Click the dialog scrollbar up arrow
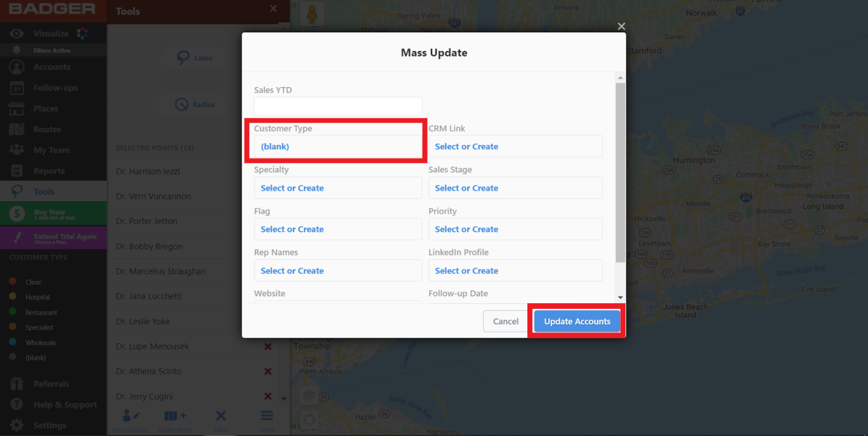Image resolution: width=868 pixels, height=436 pixels. tap(620, 78)
